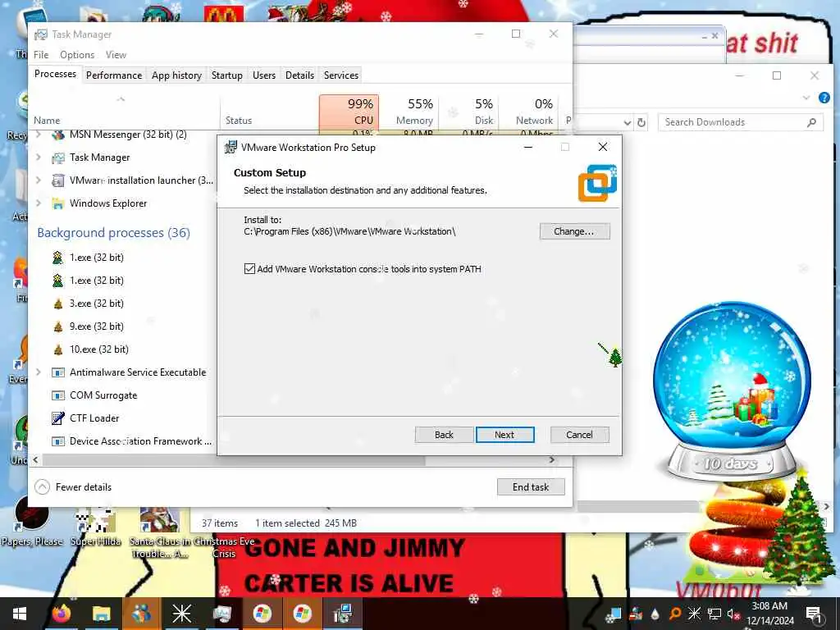
Task: Expand the VMware installation launcher row
Action: point(39,180)
